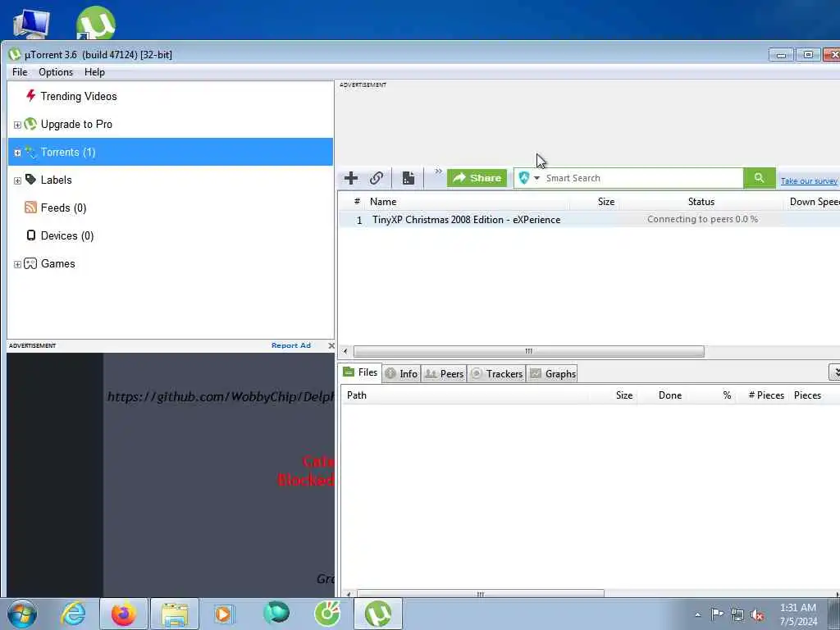Sort torrents by the Status column
Viewport: 840px width, 630px height.
point(701,202)
